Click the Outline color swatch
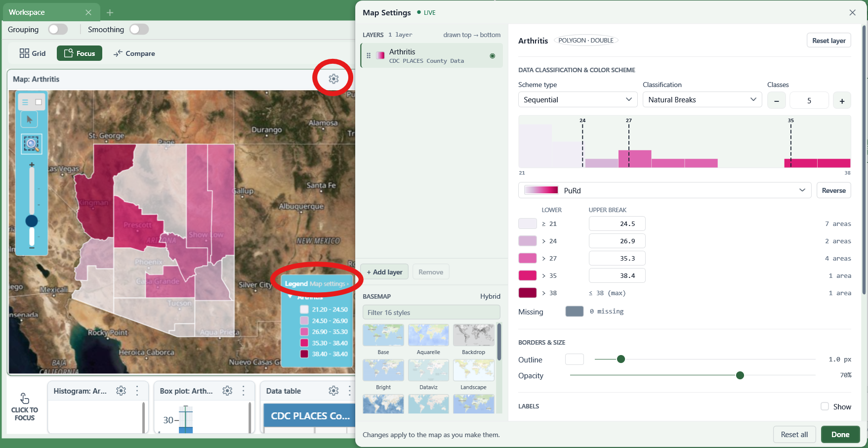Screen dimensions: 868x448 click(575, 359)
